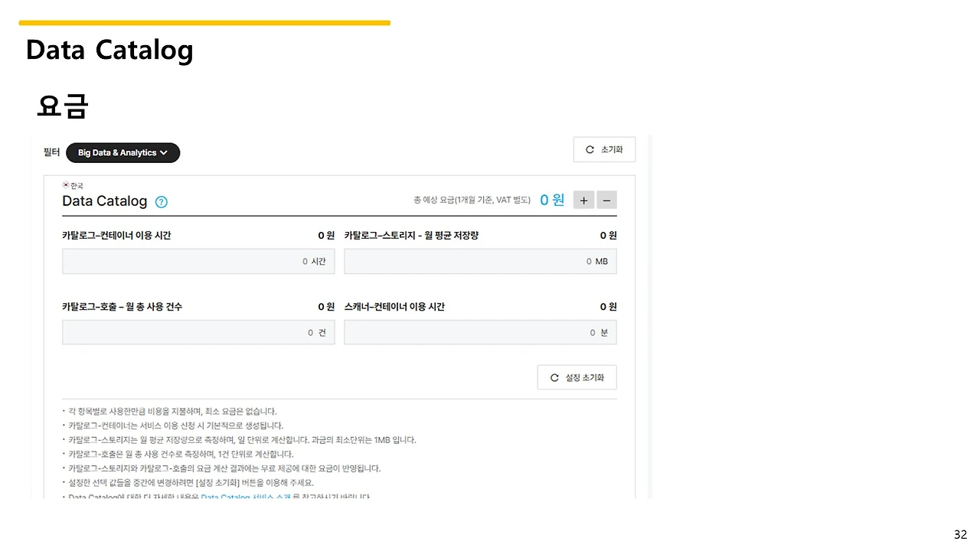Click the 분 input for 스캐너-컨테이너 이용 시간
The width and height of the screenshot is (980, 551).
pyautogui.click(x=480, y=332)
